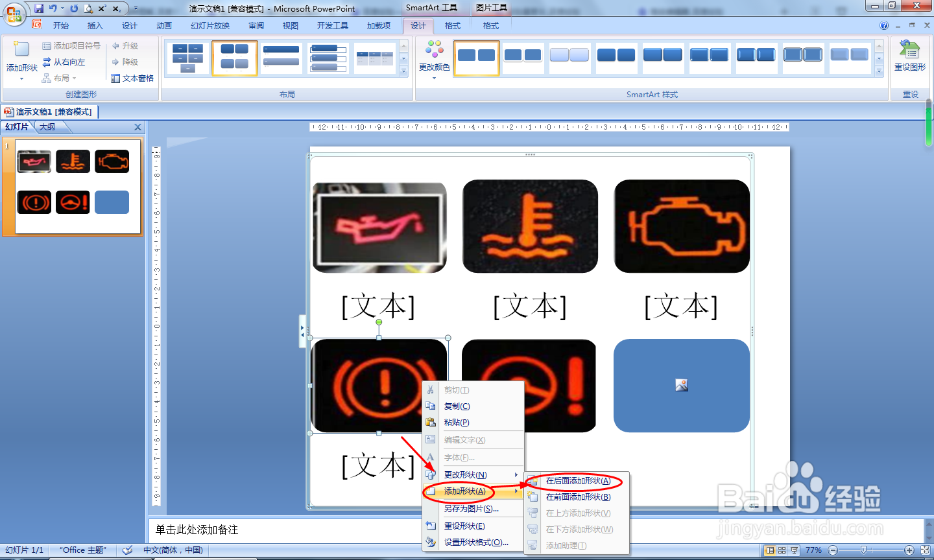Close the slides thumbnail pane
Viewport: 934px width, 560px height.
(138, 127)
